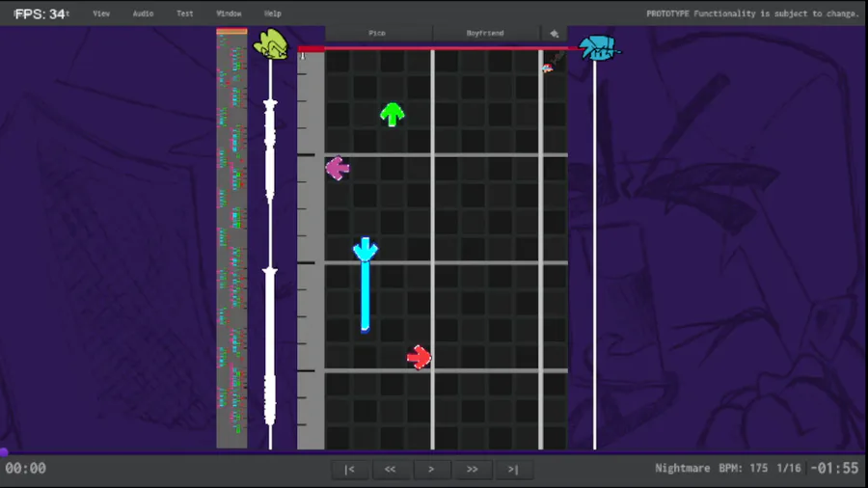Screen dimensions: 868x488
Task: Click Boyfriend's blue health icon
Action: (x=599, y=48)
